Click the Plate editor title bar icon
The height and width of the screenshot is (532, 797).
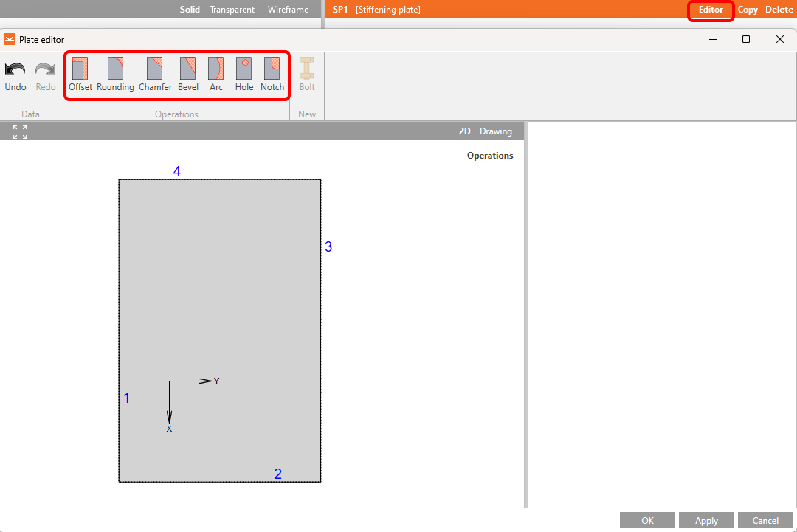click(x=10, y=38)
